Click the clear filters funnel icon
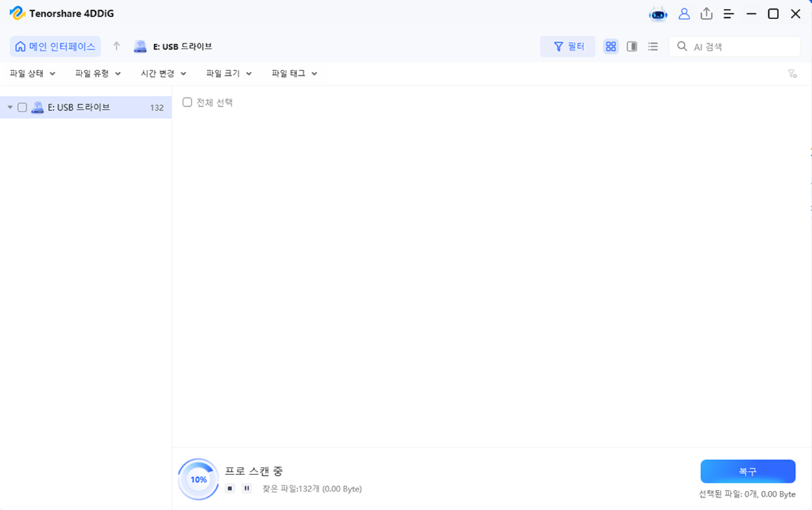The height and width of the screenshot is (510, 812). click(x=792, y=73)
